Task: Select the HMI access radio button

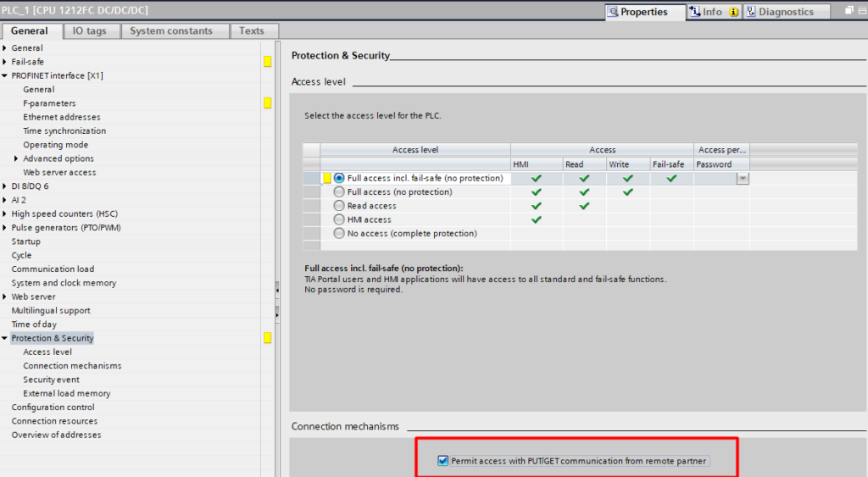Action: (x=339, y=219)
